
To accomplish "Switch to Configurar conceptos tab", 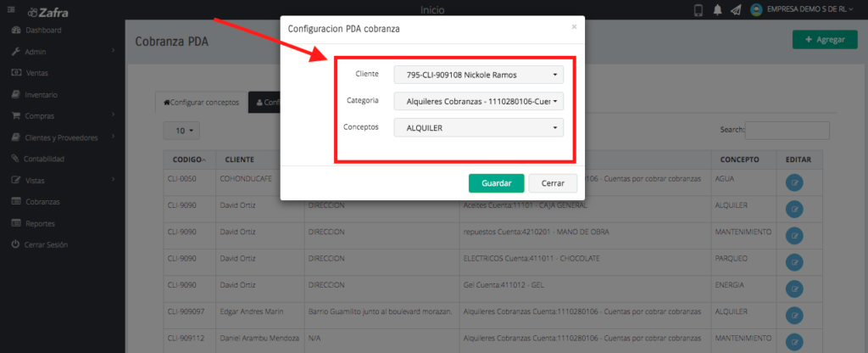I will pyautogui.click(x=202, y=103).
